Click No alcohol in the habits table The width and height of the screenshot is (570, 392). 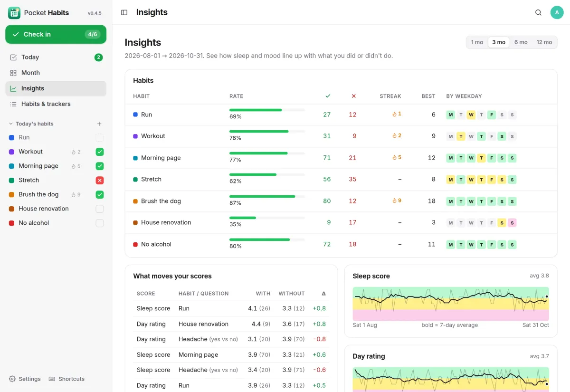click(x=156, y=244)
